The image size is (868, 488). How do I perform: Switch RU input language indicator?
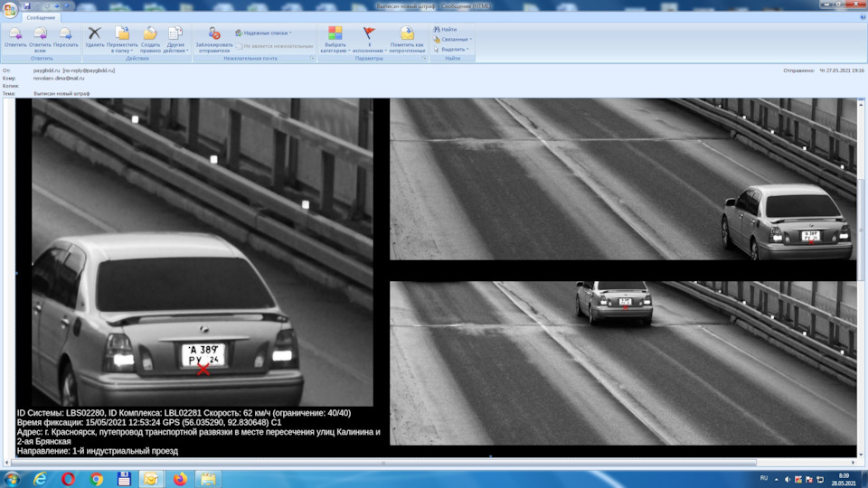click(x=764, y=478)
